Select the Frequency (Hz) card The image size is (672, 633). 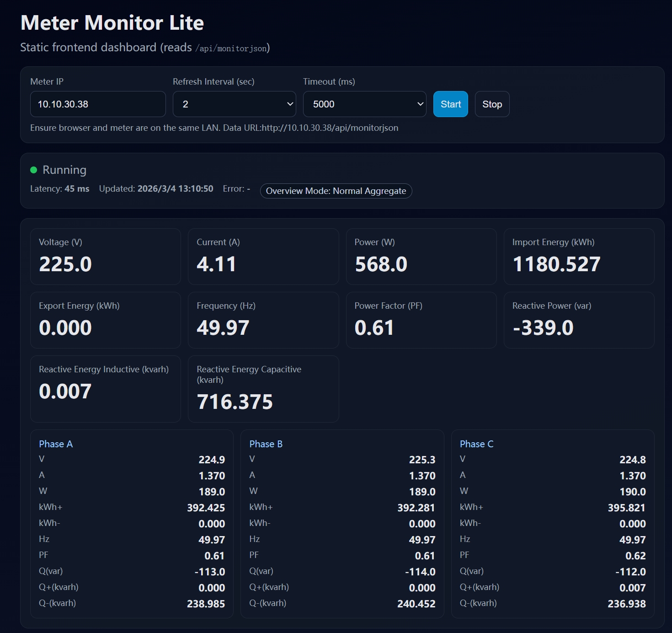coord(263,320)
